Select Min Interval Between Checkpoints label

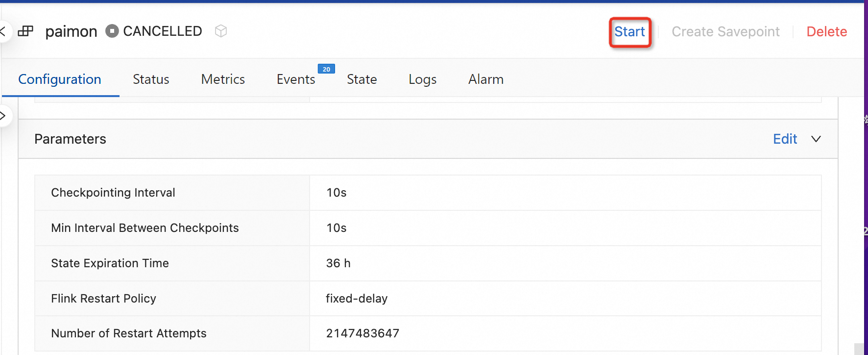pos(145,228)
